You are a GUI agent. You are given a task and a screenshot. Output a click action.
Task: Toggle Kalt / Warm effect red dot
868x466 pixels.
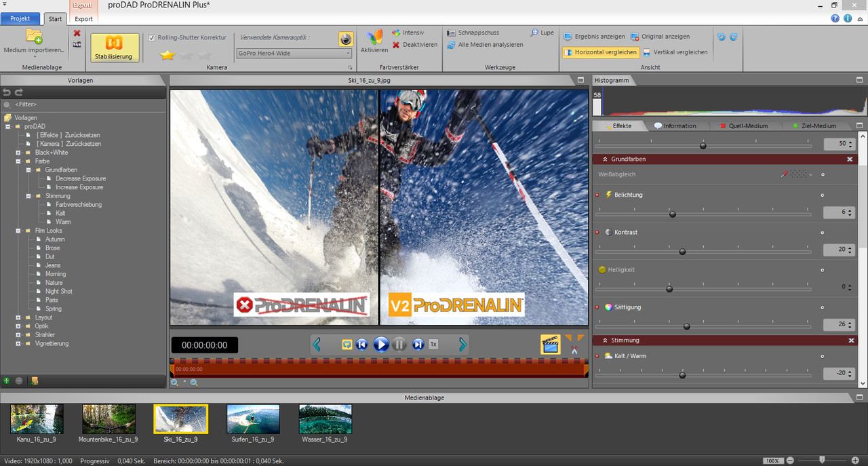[x=597, y=355]
